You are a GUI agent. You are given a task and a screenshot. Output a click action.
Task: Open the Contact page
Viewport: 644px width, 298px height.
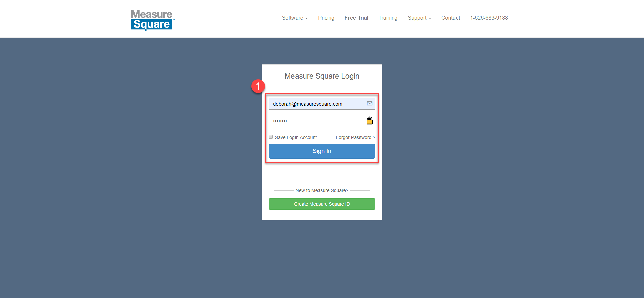(x=450, y=18)
